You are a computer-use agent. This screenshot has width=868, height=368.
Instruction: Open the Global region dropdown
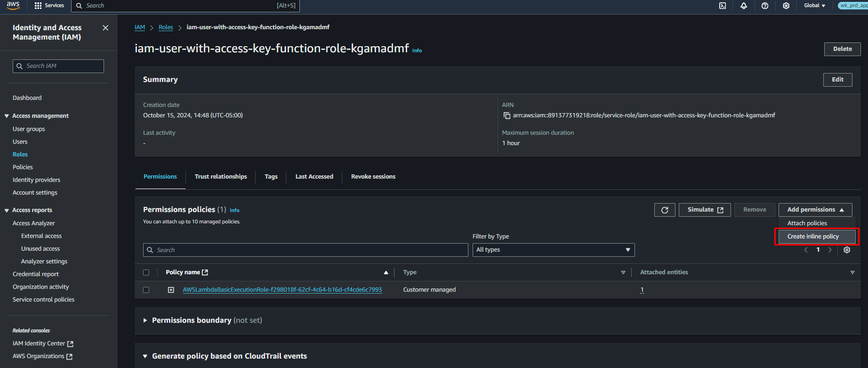pyautogui.click(x=814, y=6)
